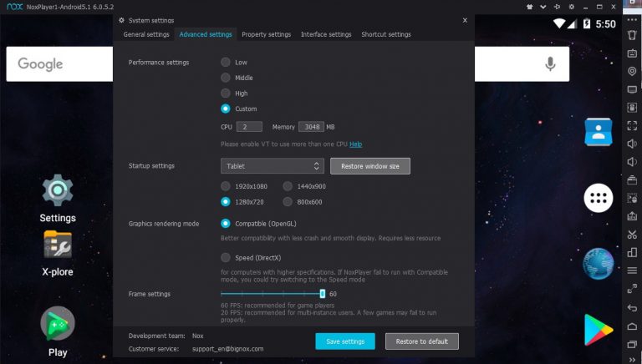Select the High performance radio button

pyautogui.click(x=226, y=94)
